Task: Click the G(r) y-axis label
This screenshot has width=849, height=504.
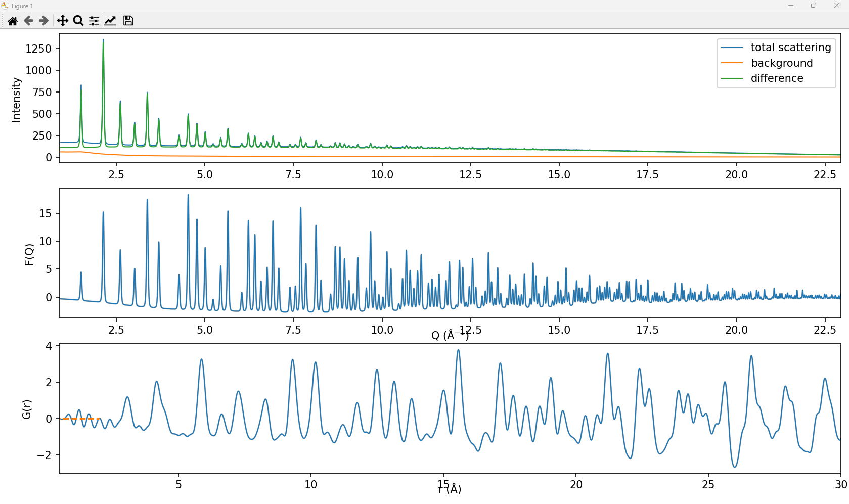Action: pos(27,409)
